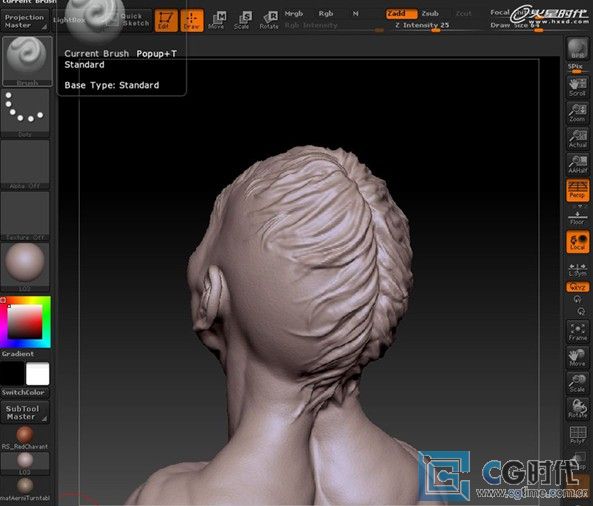Adjust the SPix slider

click(x=577, y=68)
